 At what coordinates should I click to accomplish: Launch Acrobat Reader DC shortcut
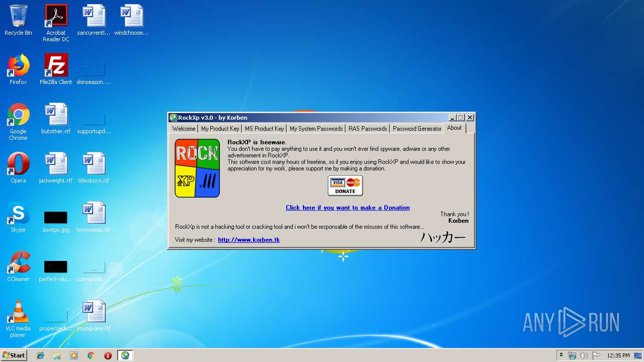pos(56,23)
